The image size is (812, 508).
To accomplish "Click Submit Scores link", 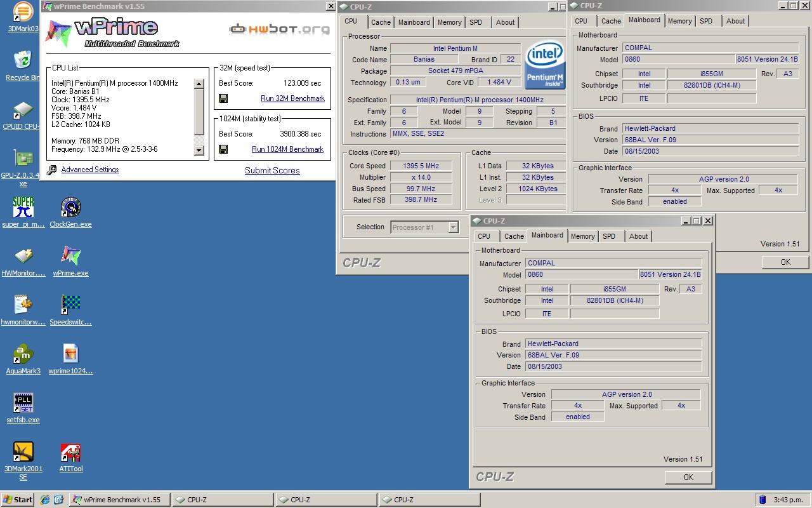I will (272, 170).
